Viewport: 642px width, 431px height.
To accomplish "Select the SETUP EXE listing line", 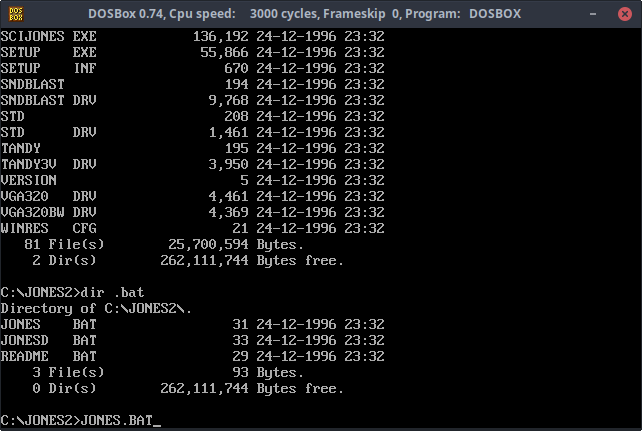I will pos(192,51).
